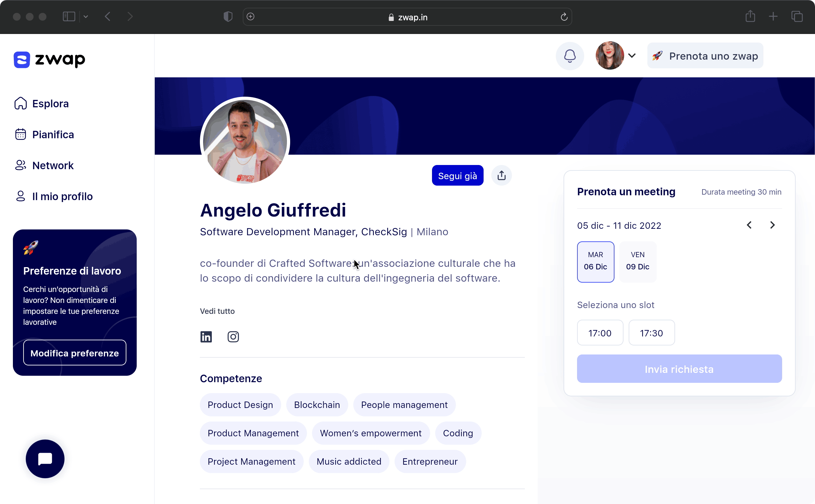Open Angelo's Instagram icon link
This screenshot has height=504, width=815.
tap(233, 337)
